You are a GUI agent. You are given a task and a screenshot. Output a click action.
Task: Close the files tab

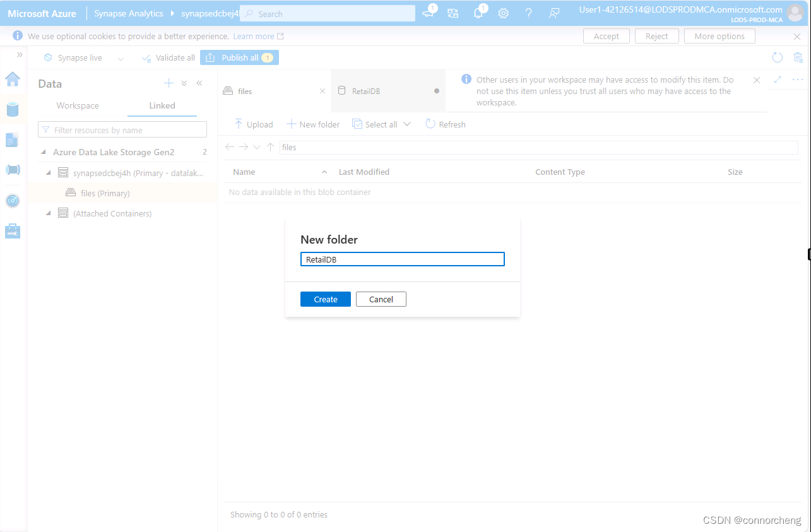(323, 91)
